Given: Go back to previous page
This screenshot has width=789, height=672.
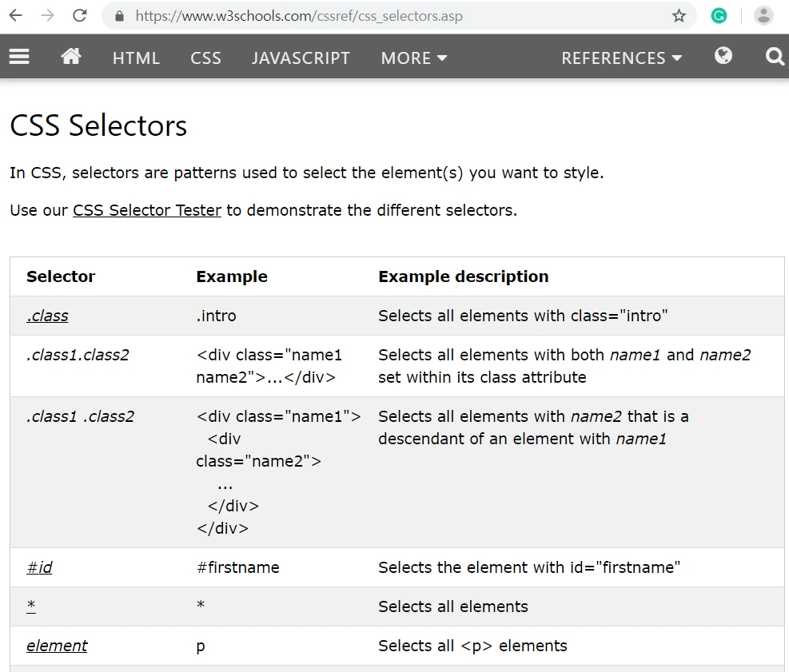Looking at the screenshot, I should (16, 15).
